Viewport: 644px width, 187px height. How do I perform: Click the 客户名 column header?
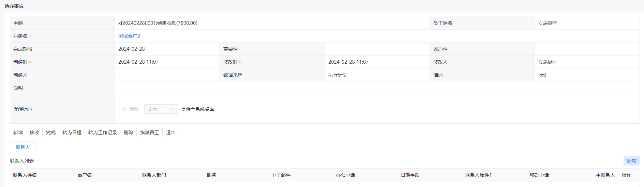coord(85,175)
